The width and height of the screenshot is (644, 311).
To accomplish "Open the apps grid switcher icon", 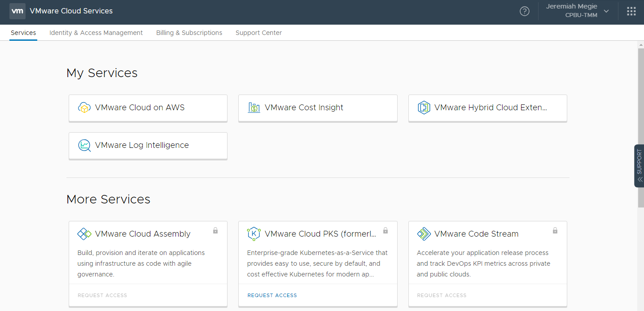I will (x=631, y=11).
